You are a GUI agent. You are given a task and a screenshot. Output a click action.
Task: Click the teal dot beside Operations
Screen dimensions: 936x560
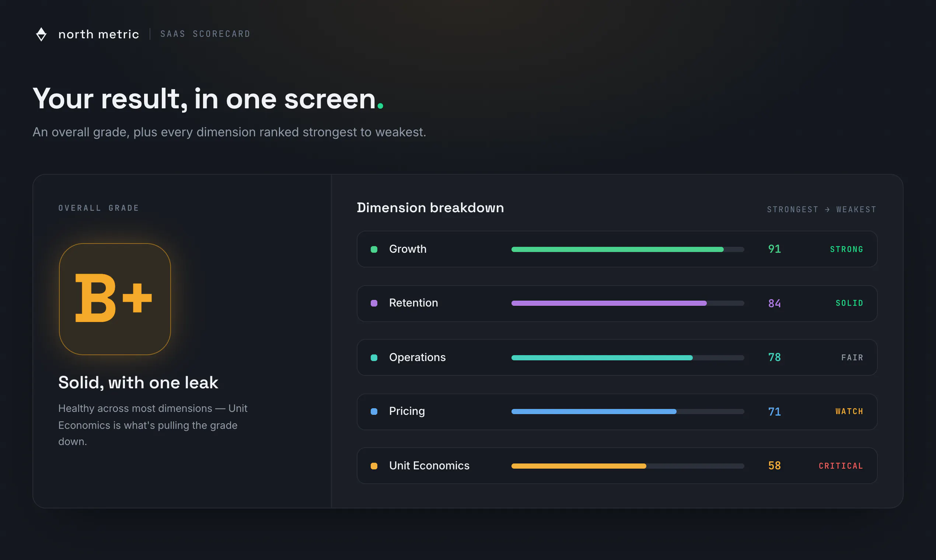point(374,358)
